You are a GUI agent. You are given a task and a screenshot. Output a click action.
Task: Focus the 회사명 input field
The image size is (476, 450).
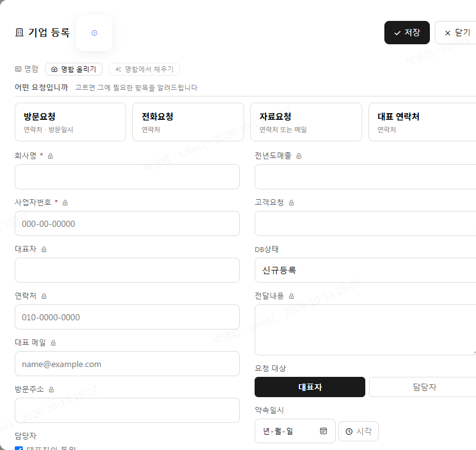coord(127,176)
